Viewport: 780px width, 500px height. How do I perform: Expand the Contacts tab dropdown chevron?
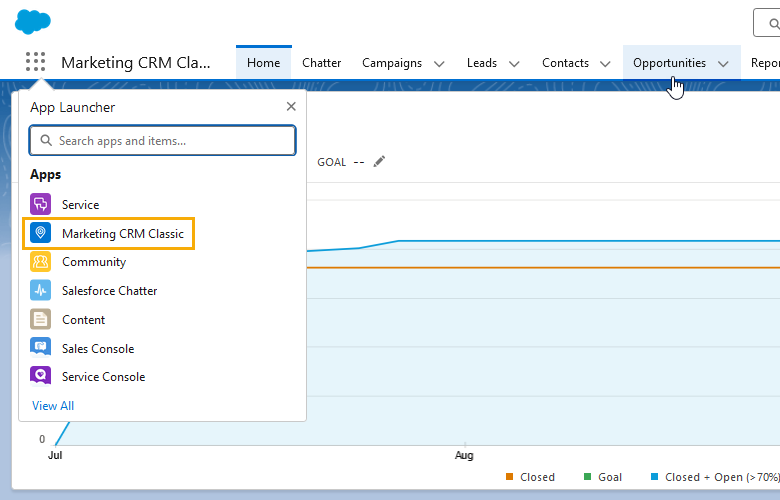pyautogui.click(x=605, y=64)
